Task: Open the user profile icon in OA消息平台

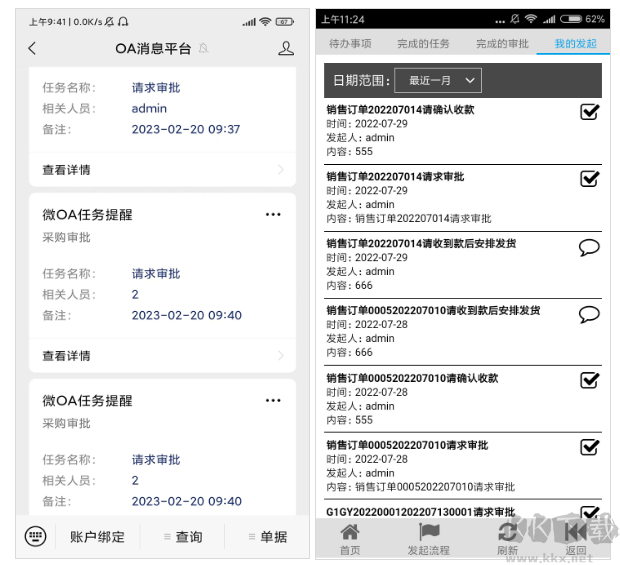Action: tap(286, 48)
